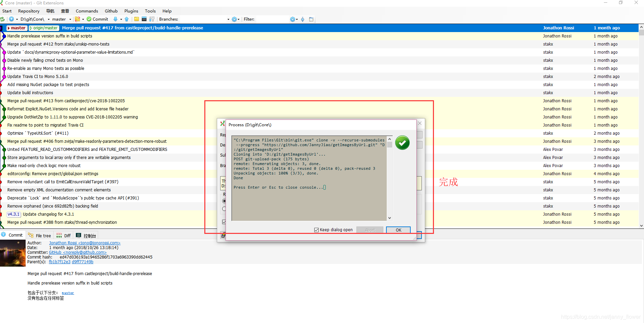Open the Commands menu

[x=87, y=11]
